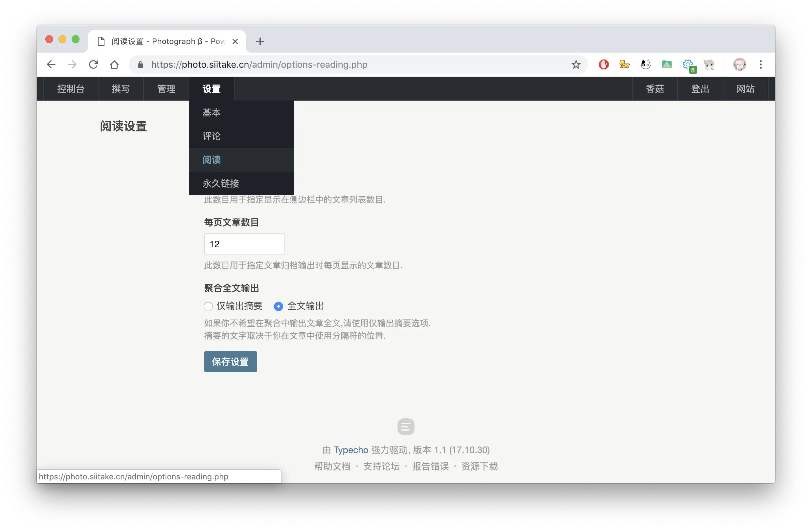Screen dimensions: 812x532
Task: Open the Typecho link in the footer
Action: click(x=351, y=450)
